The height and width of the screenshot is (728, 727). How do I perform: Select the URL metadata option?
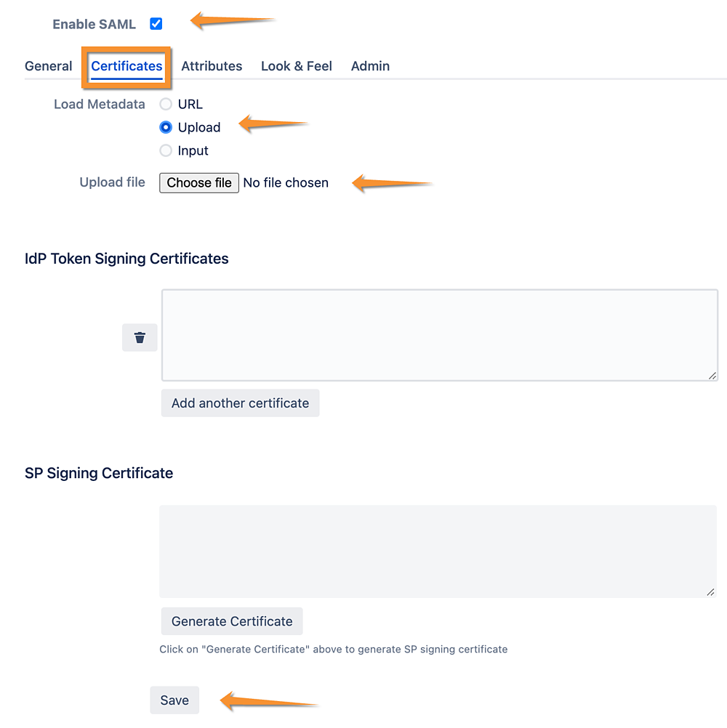point(166,104)
